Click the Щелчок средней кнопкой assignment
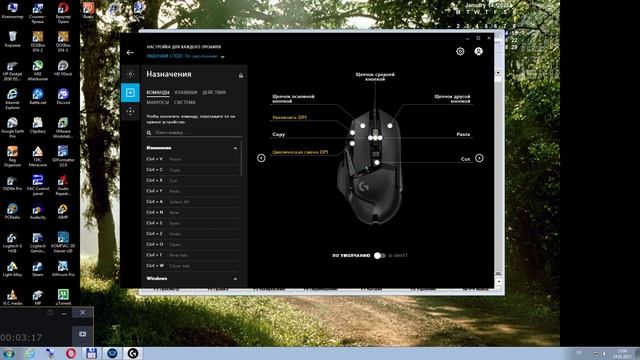This screenshot has width=640, height=360. (x=375, y=77)
